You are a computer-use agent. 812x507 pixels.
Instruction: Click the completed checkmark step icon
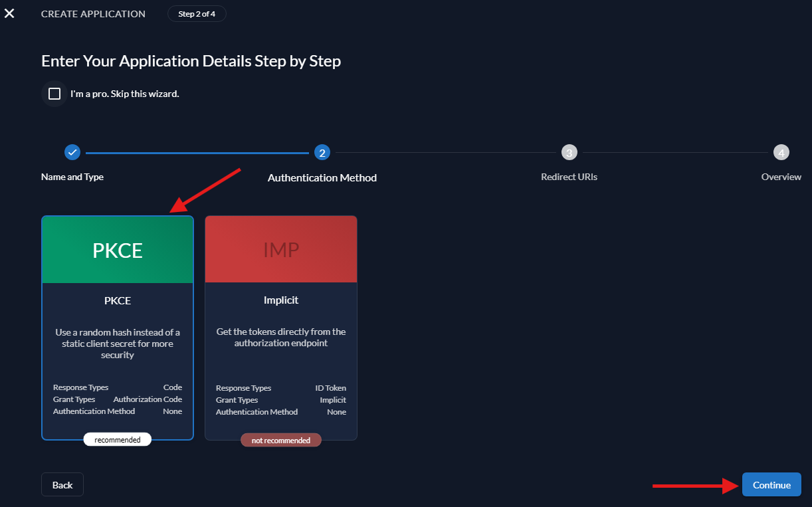tap(72, 152)
